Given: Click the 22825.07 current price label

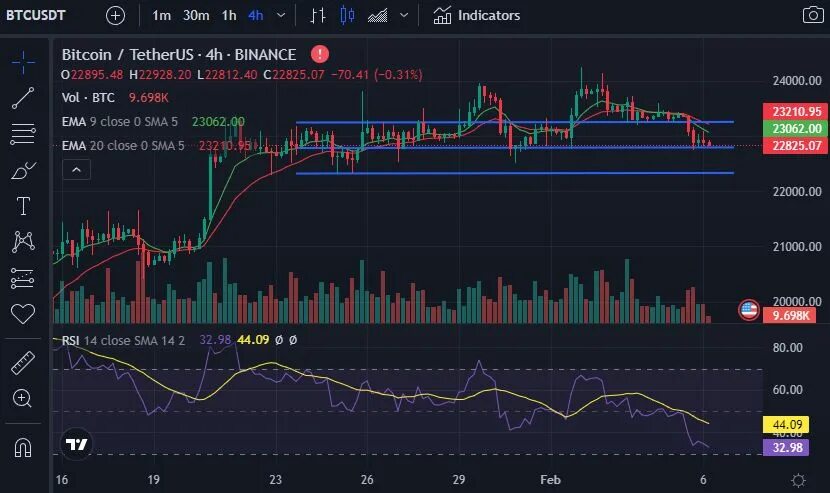Looking at the screenshot, I should pyautogui.click(x=795, y=146).
